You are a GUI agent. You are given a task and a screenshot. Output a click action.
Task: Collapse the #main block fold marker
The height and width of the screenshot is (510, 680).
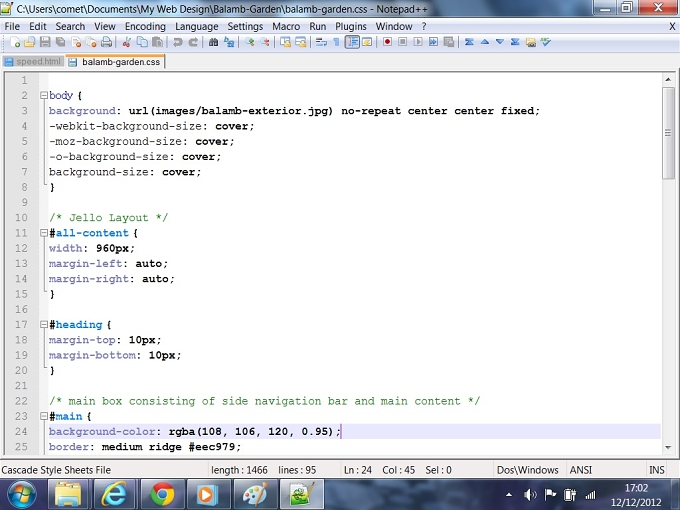pos(43,416)
